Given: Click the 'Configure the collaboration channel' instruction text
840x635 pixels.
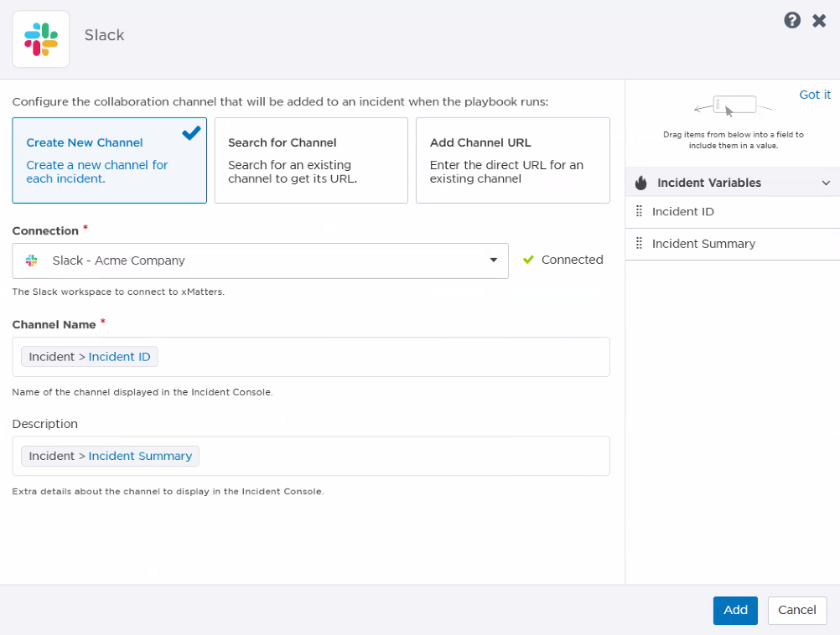Looking at the screenshot, I should point(280,101).
